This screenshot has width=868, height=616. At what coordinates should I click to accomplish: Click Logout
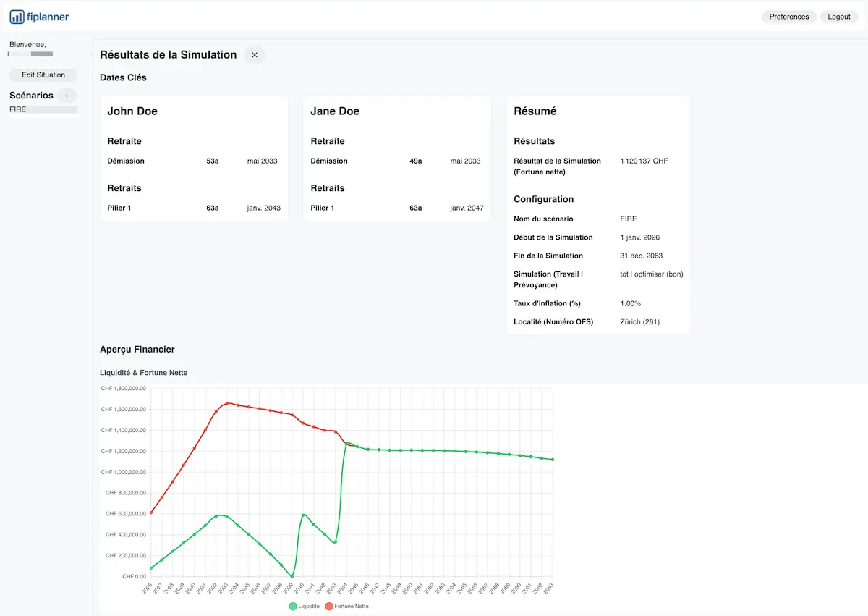tap(838, 16)
